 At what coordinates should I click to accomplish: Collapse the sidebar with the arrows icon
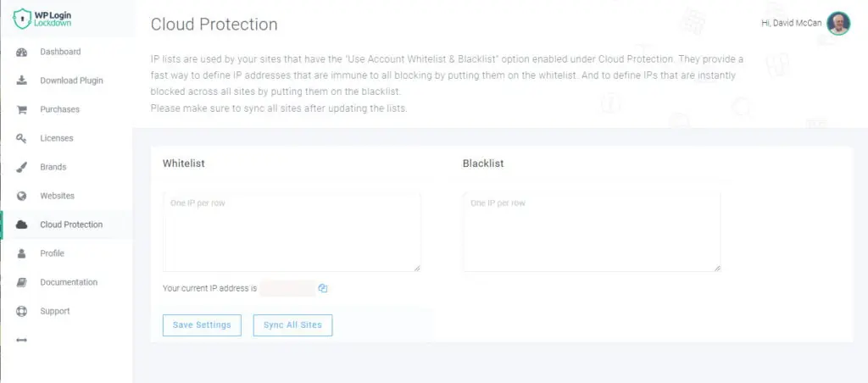pos(21,341)
